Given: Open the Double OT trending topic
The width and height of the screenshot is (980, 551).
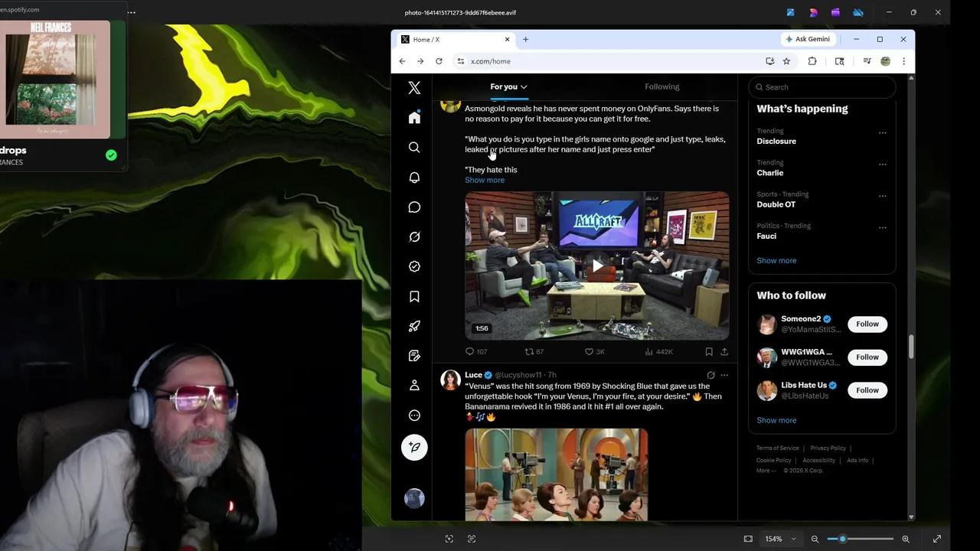Looking at the screenshot, I should pos(776,204).
